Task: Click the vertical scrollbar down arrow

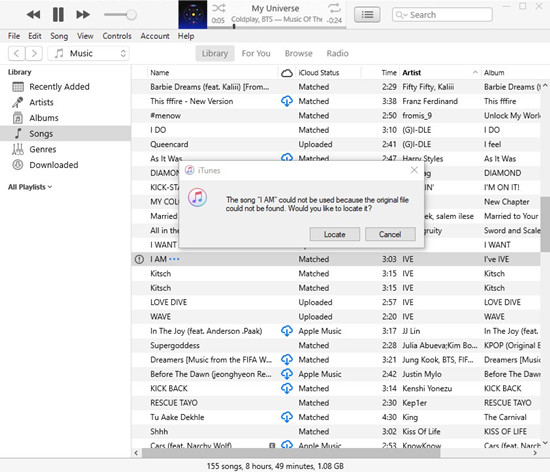Action: coord(545,443)
